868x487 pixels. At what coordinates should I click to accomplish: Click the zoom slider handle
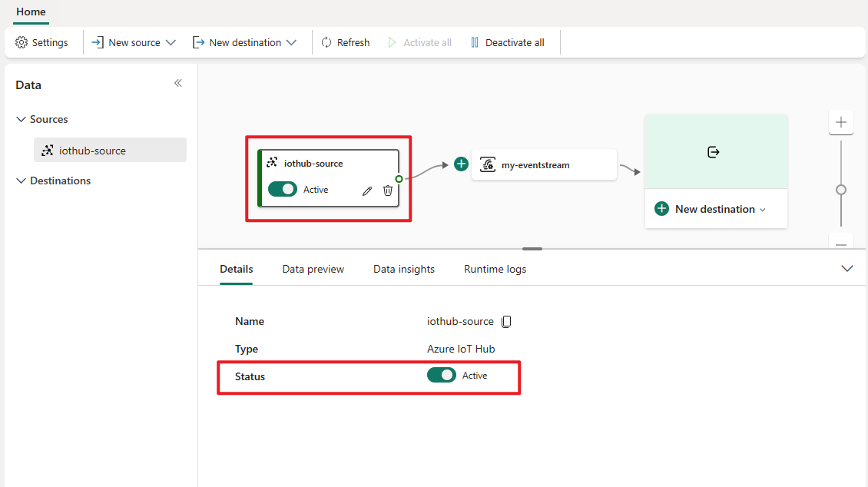coord(841,190)
